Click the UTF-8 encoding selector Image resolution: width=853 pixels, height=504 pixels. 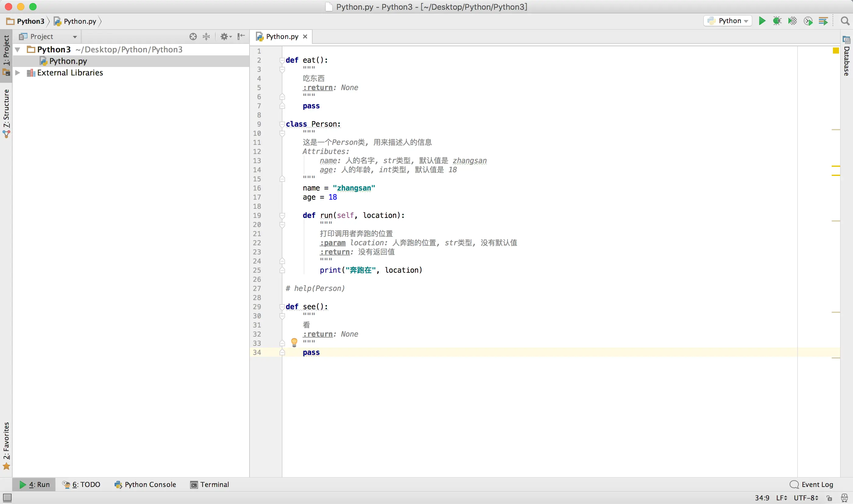[x=806, y=498]
